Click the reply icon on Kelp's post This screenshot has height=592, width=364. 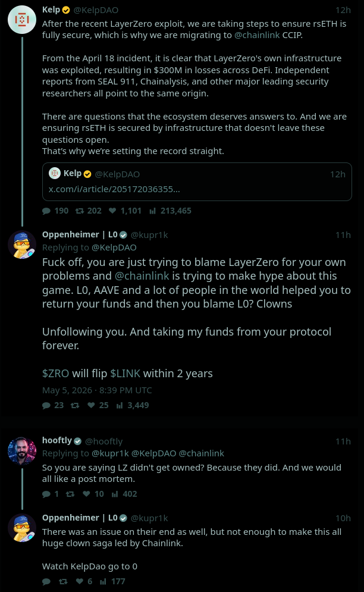[46, 211]
